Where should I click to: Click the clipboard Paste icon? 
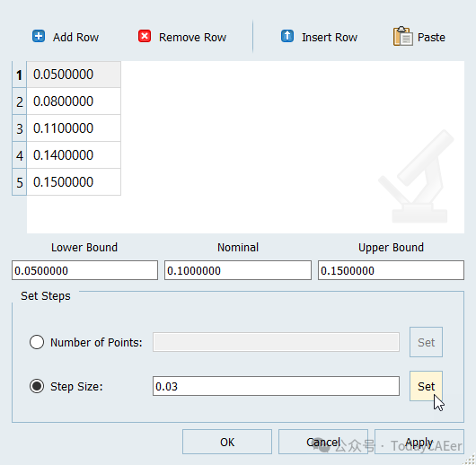(x=403, y=36)
